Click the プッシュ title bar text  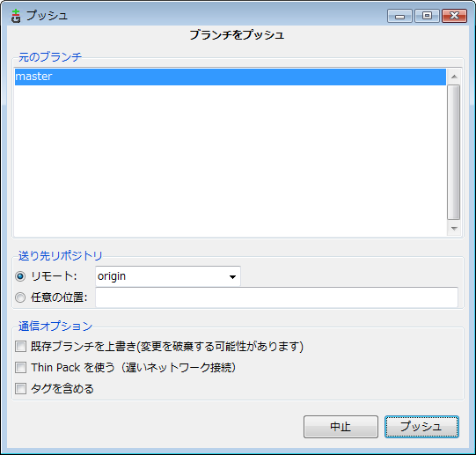pos(47,16)
